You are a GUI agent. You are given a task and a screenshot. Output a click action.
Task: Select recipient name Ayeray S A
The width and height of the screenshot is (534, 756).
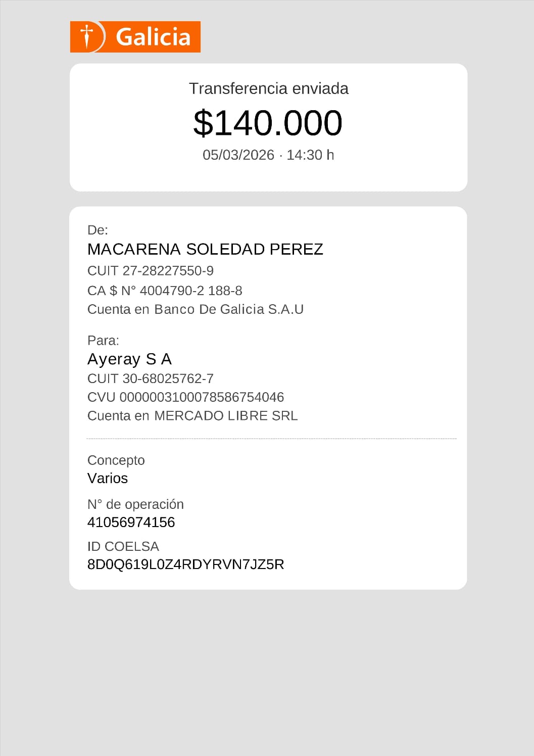[x=130, y=359]
